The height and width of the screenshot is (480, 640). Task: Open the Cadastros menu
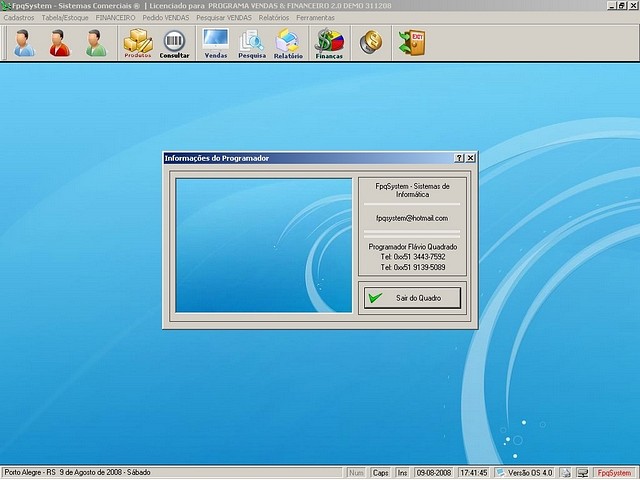(x=19, y=18)
